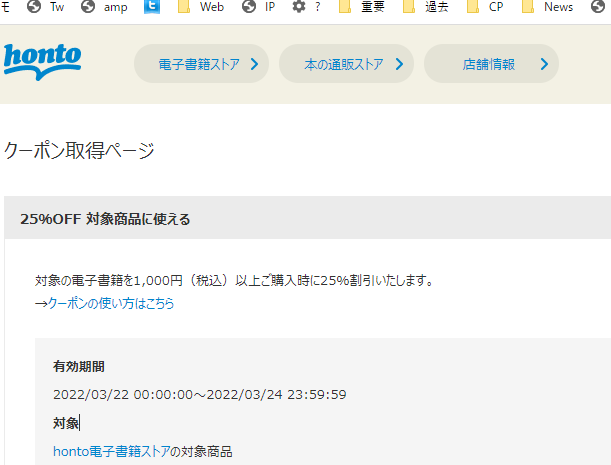Open the CP bookmarks folder
Viewport: 611px width, 465px height.
pos(485,7)
